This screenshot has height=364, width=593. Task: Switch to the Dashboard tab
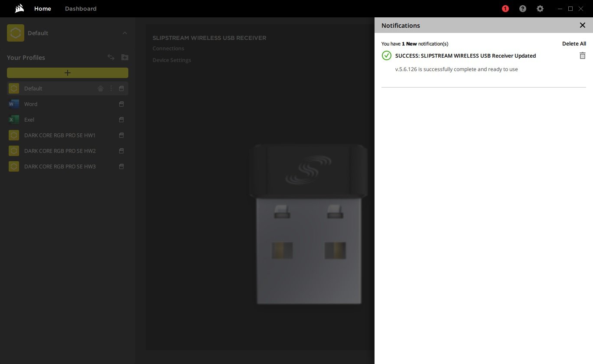coord(81,9)
